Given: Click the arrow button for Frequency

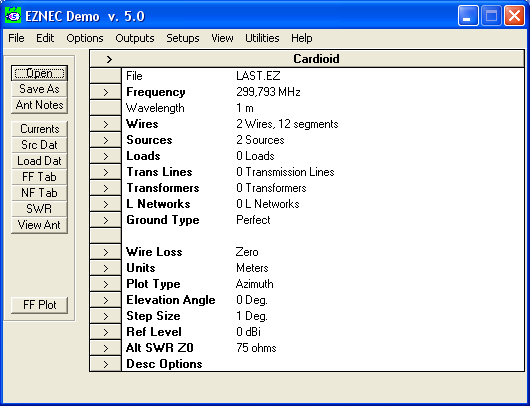Looking at the screenshot, I should (106, 92).
